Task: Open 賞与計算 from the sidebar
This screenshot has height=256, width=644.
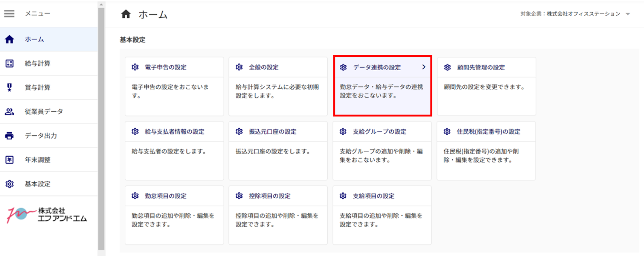Action: click(x=49, y=87)
